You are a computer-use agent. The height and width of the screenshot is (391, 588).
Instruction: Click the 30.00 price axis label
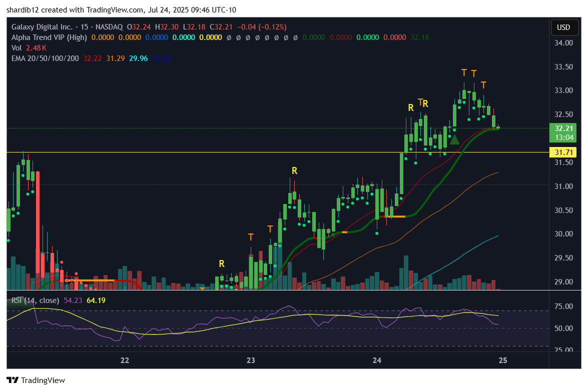click(x=563, y=233)
